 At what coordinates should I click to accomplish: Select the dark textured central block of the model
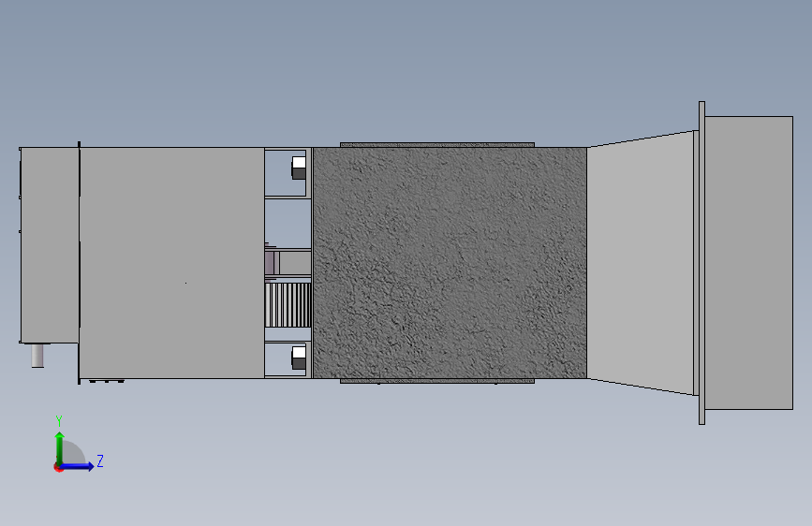[450, 263]
